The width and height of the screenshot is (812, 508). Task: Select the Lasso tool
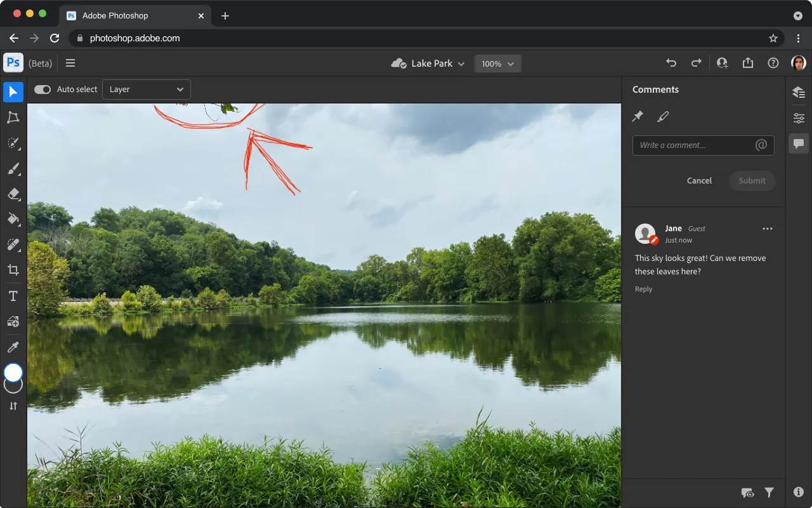pos(13,117)
